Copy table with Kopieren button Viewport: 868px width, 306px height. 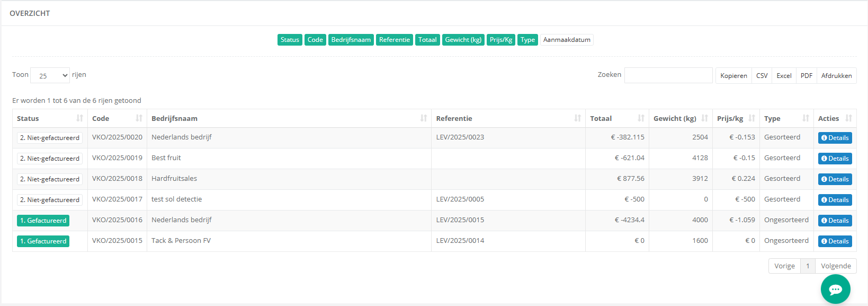click(x=733, y=76)
